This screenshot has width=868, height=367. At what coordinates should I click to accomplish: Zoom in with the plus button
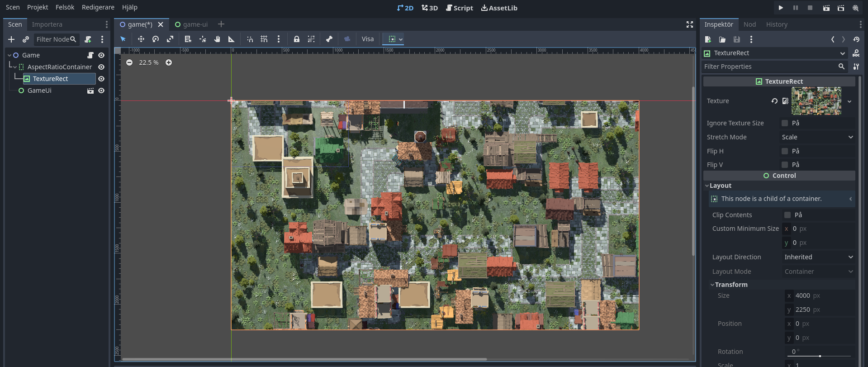point(169,62)
